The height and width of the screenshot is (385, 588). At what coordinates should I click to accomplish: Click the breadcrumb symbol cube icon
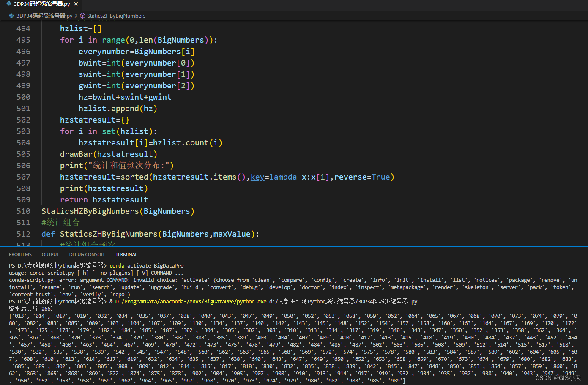pyautogui.click(x=82, y=16)
